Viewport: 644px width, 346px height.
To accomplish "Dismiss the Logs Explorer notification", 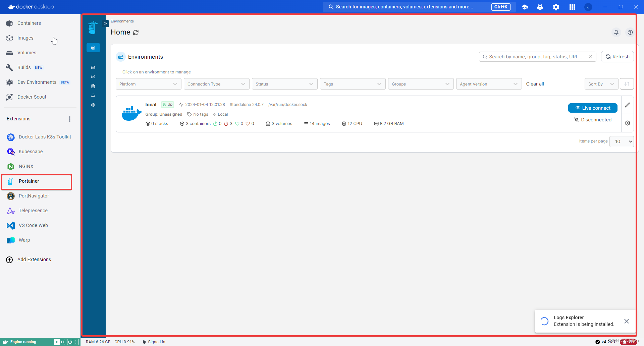I will (627, 321).
